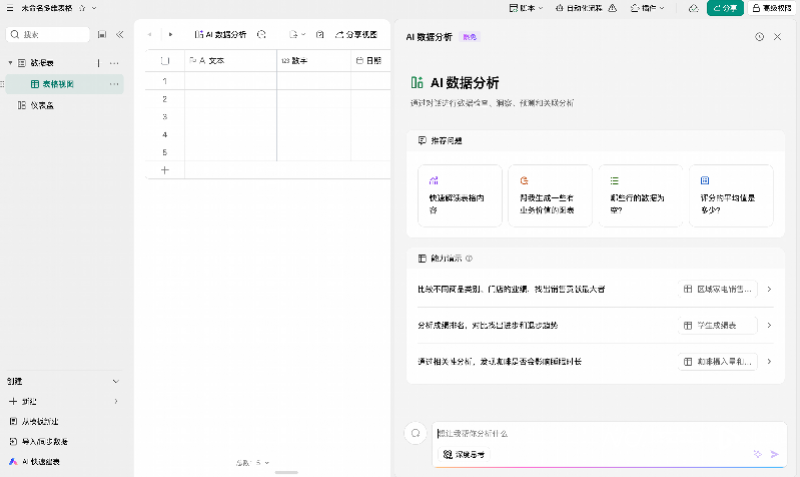Screen dimensions: 800x477
Task: Toggle 深度思考 mode in the chat box
Action: pos(465,454)
